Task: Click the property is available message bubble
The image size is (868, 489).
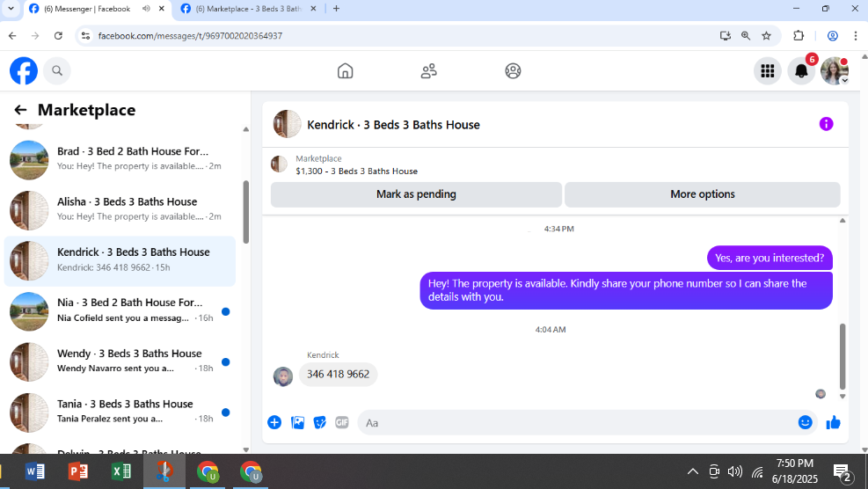Action: (x=626, y=290)
